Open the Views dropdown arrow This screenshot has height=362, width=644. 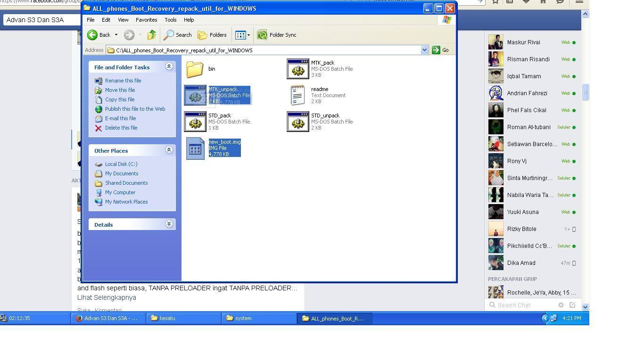(x=248, y=35)
